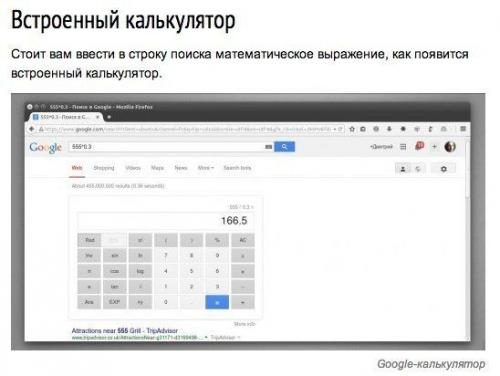
Task: Click the log calculator key
Action: point(140,271)
